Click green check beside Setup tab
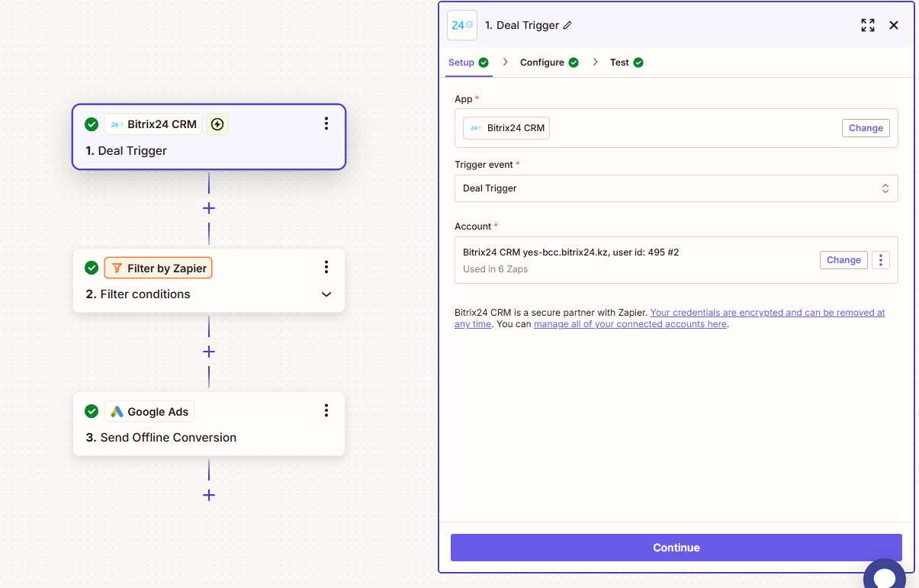The image size is (919, 588). coord(484,63)
